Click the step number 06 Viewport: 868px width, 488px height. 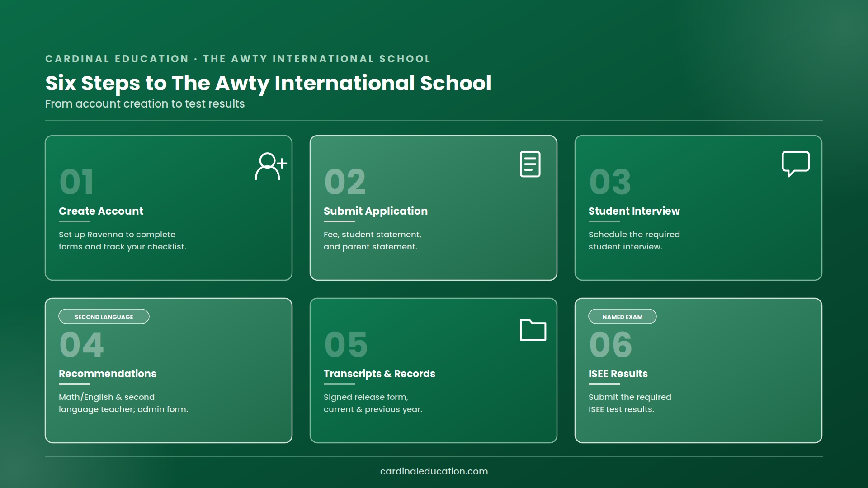tap(611, 345)
